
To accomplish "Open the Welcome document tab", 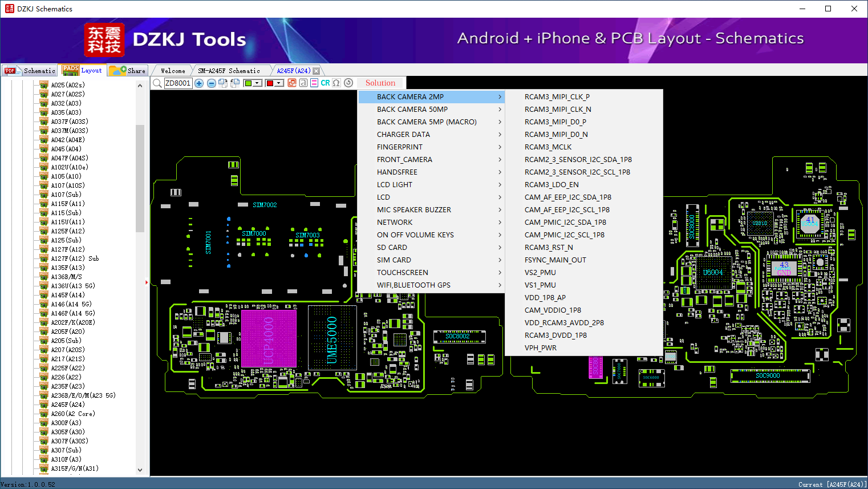I will pyautogui.click(x=173, y=71).
